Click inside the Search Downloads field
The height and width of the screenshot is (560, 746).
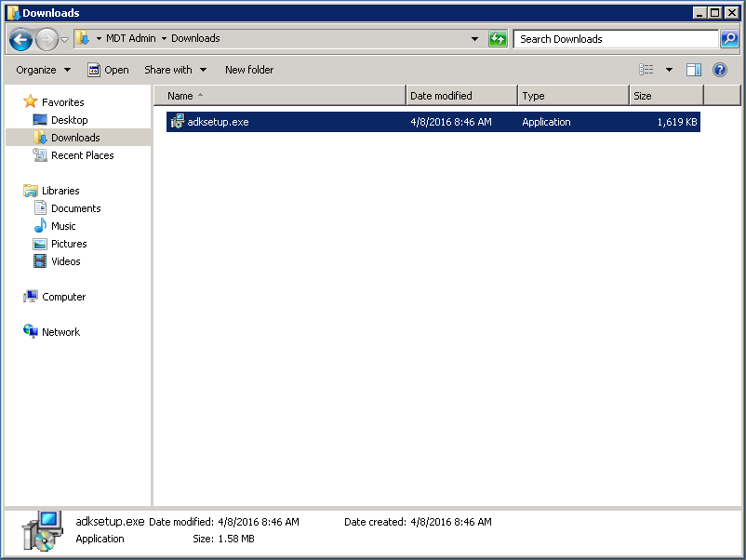[614, 39]
